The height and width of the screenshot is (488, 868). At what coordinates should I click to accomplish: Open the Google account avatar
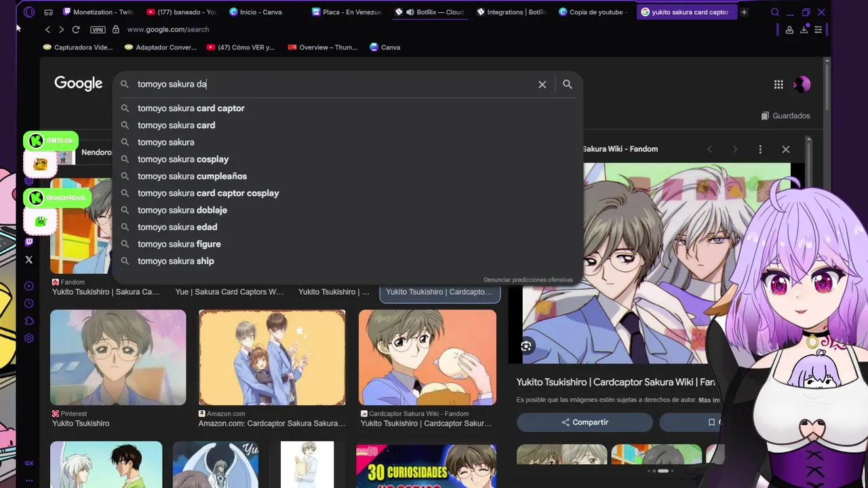[x=802, y=84]
